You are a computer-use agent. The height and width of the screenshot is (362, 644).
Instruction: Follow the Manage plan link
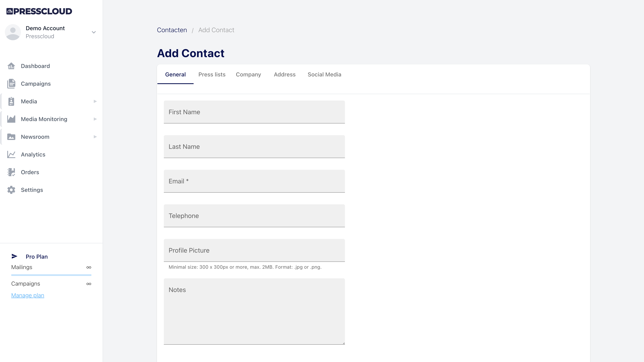pyautogui.click(x=28, y=295)
